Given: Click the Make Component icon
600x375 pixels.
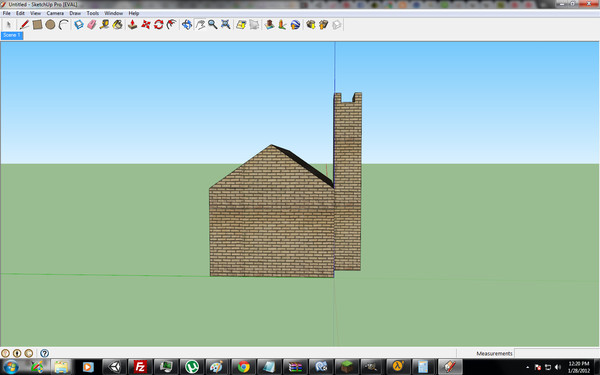Looking at the screenshot, I should (x=79, y=25).
